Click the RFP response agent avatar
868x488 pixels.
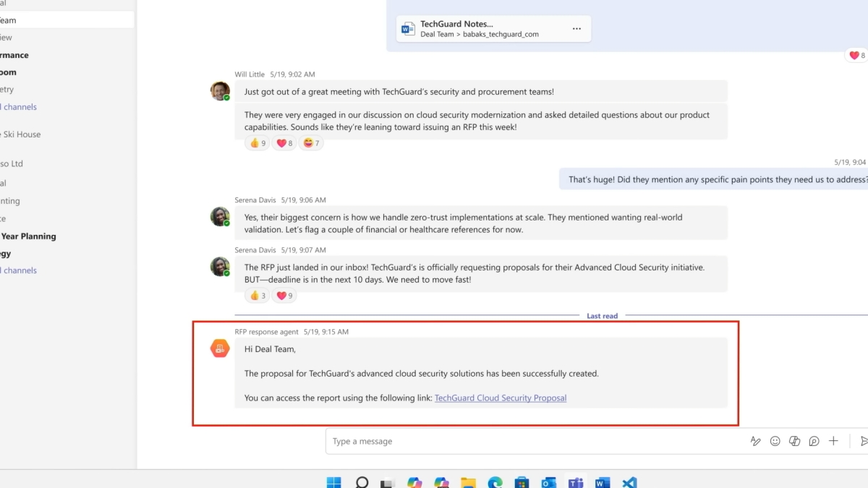coord(220,348)
